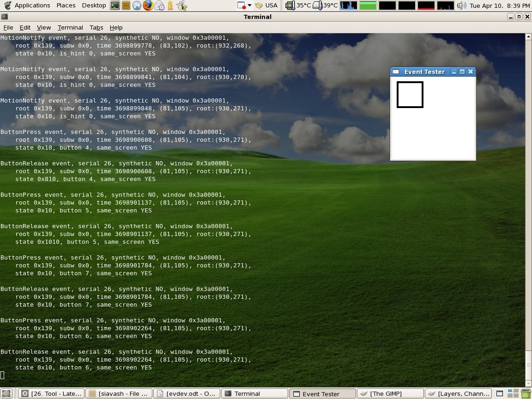Image resolution: width=532 pixels, height=399 pixels.
Task: Click the bee launcher icon
Action: (x=181, y=6)
